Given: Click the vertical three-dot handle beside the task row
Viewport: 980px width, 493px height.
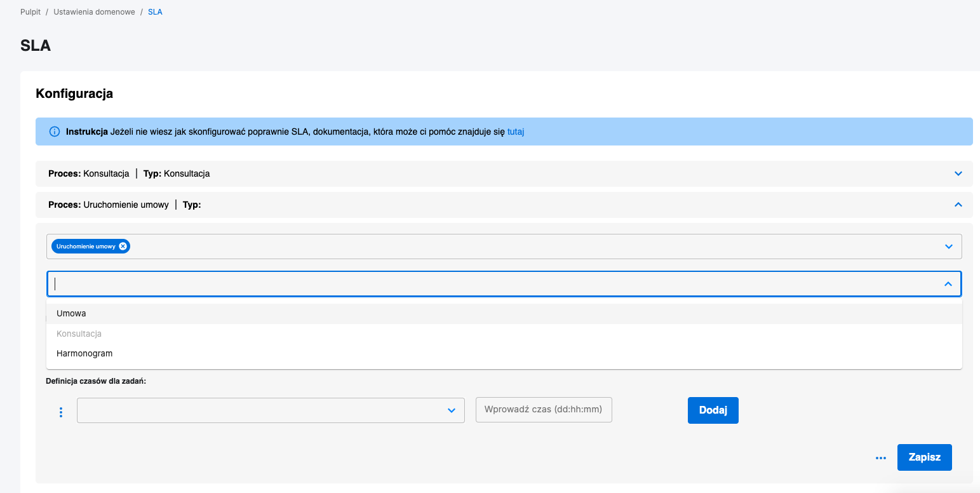Looking at the screenshot, I should click(61, 412).
